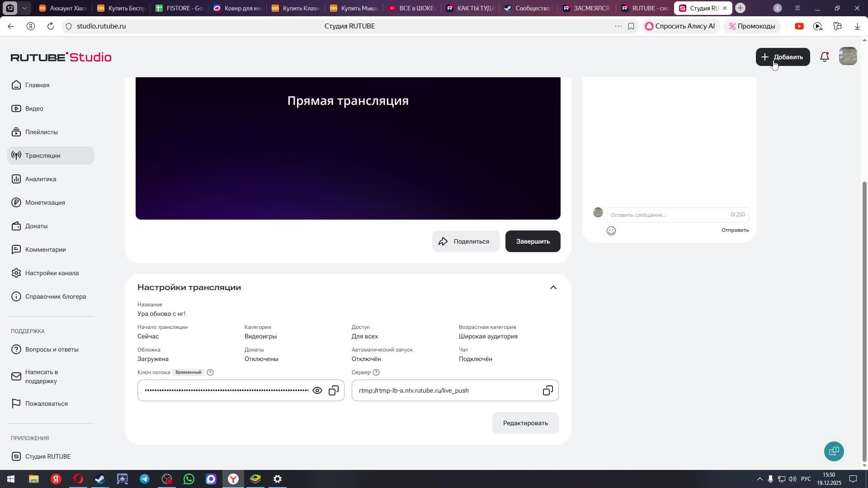Open WhatsApp from the taskbar
Screen dimensions: 868x488
click(x=189, y=479)
